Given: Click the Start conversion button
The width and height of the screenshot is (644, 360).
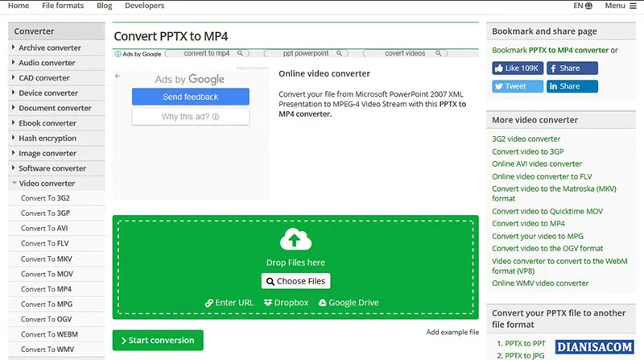Looking at the screenshot, I should point(158,340).
